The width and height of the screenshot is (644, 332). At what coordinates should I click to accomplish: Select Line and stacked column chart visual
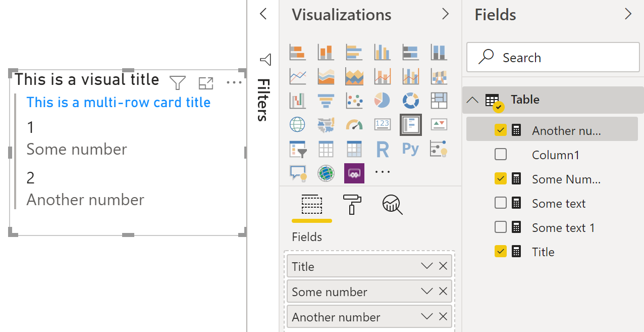pos(382,76)
